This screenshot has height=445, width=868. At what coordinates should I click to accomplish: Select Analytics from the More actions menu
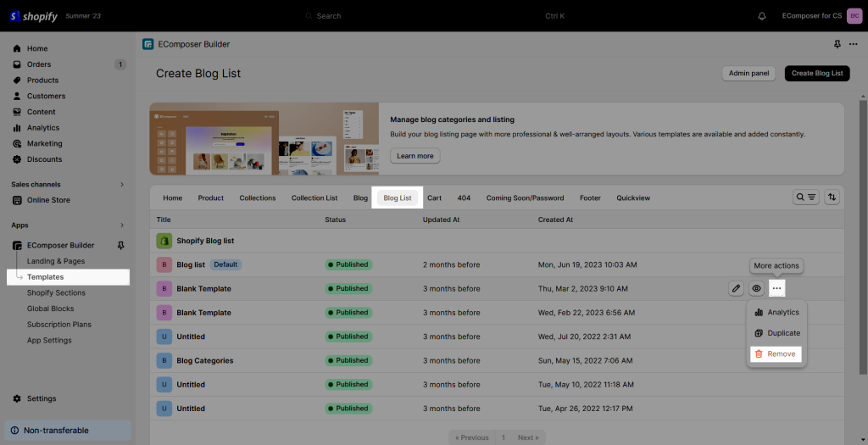776,312
